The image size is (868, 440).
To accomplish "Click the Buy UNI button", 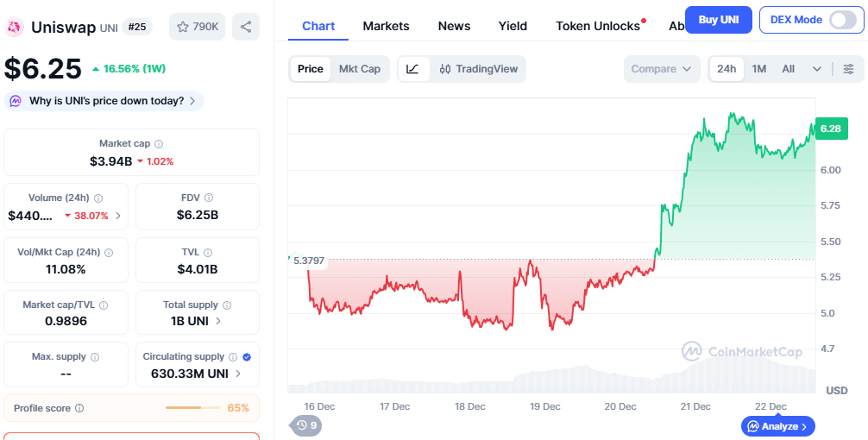I will 719,20.
